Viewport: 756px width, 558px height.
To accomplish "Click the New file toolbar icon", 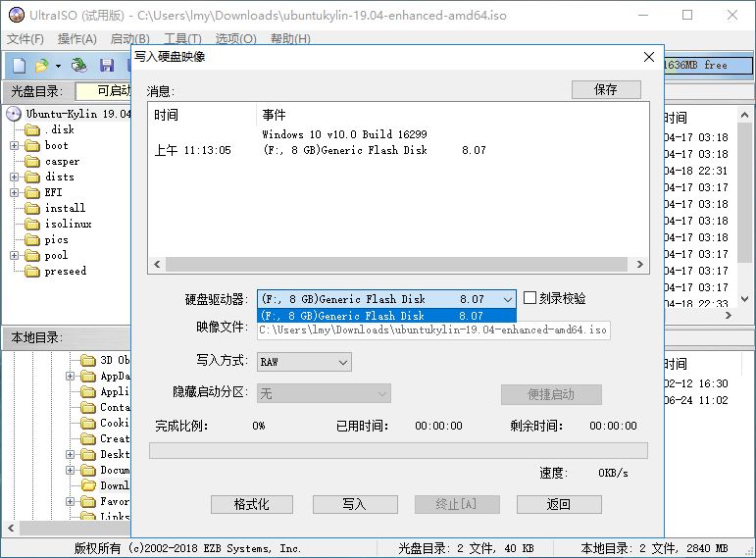I will (x=19, y=65).
